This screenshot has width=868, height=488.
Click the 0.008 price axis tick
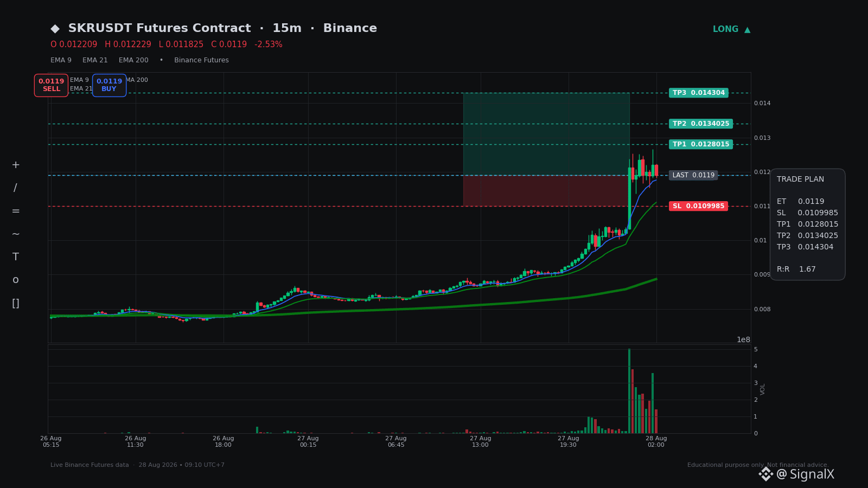pyautogui.click(x=762, y=309)
